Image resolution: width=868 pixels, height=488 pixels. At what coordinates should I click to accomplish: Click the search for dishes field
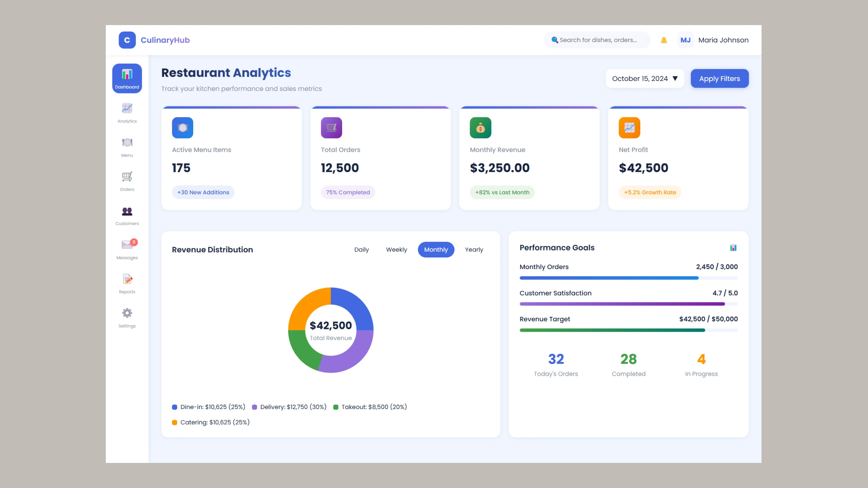tap(597, 40)
